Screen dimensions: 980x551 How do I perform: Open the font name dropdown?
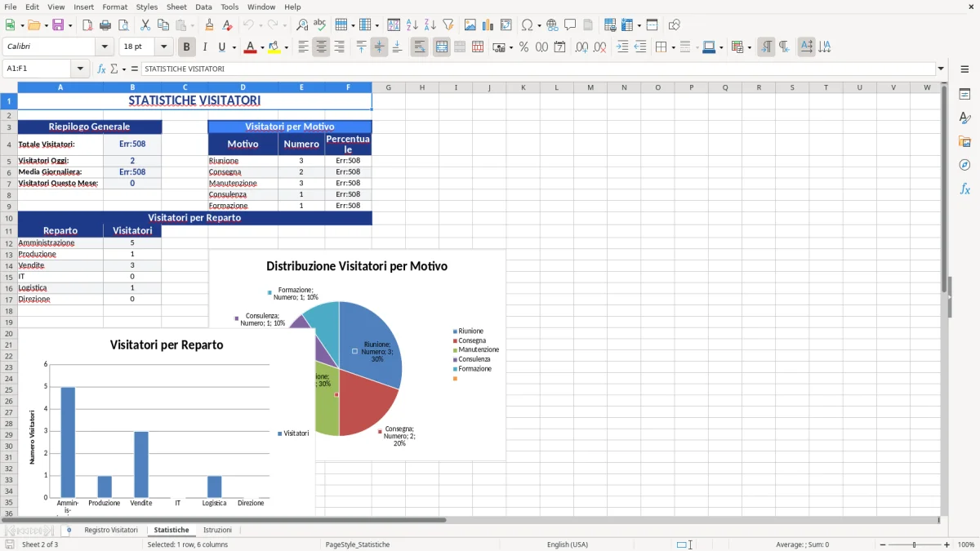(x=104, y=47)
